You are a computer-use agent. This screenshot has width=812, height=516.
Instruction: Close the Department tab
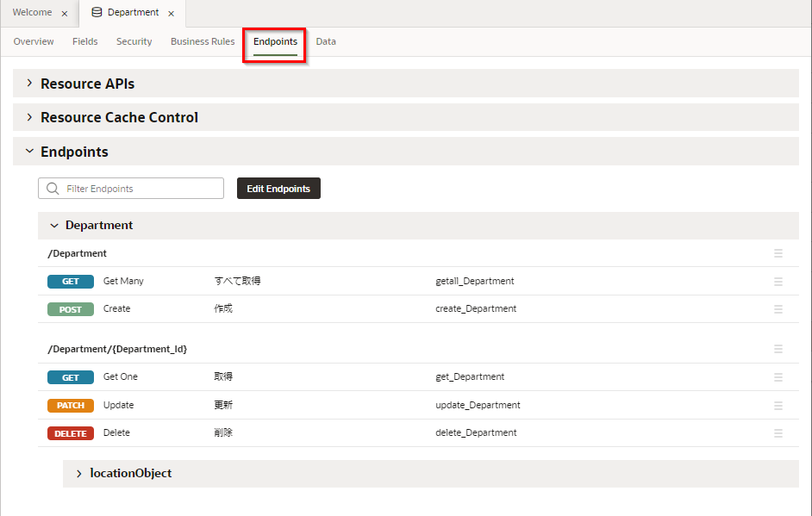[x=172, y=14]
